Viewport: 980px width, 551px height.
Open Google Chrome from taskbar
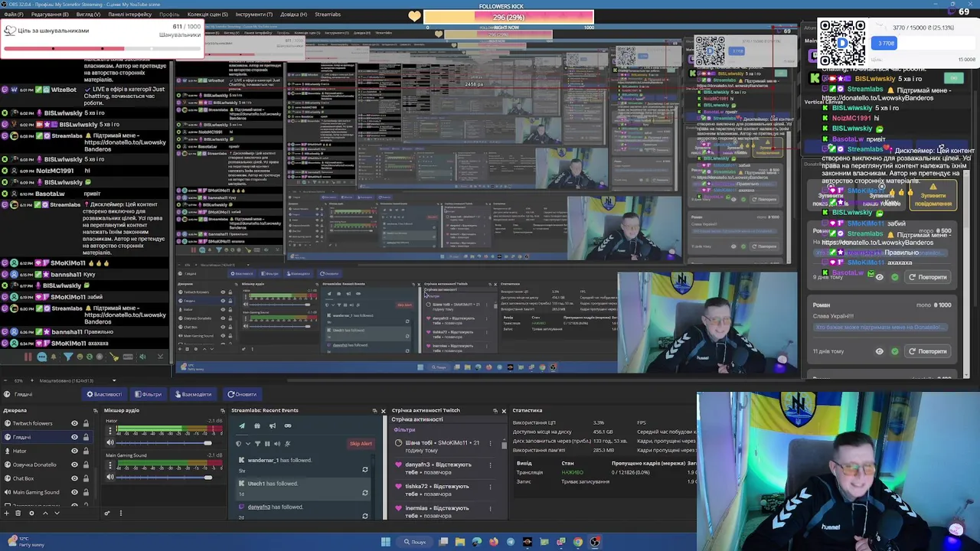coord(578,542)
